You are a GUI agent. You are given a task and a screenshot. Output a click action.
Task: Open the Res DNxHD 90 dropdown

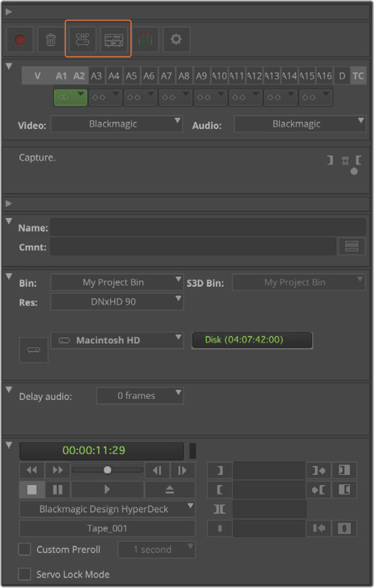click(117, 302)
